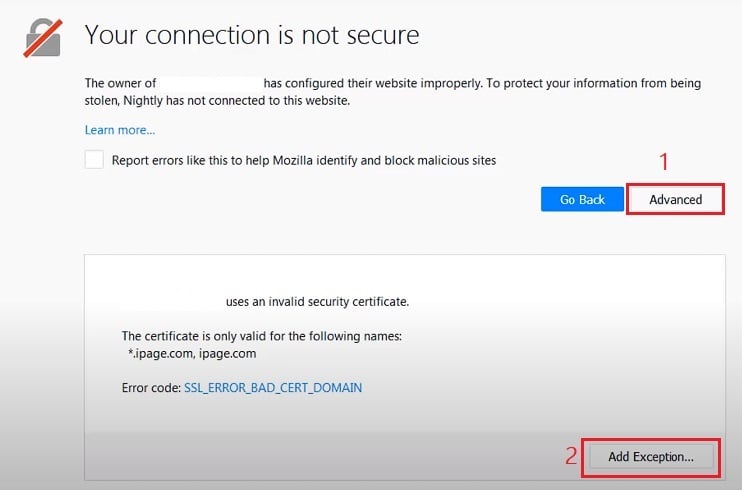This screenshot has height=490, width=742.
Task: Click the redacted domain before 'uses an invalid'
Action: point(173,302)
